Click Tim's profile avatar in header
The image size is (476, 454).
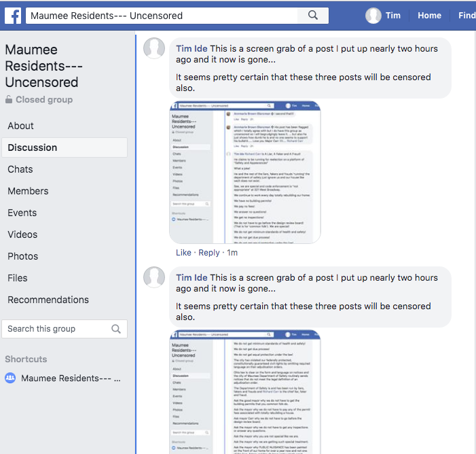click(x=373, y=16)
